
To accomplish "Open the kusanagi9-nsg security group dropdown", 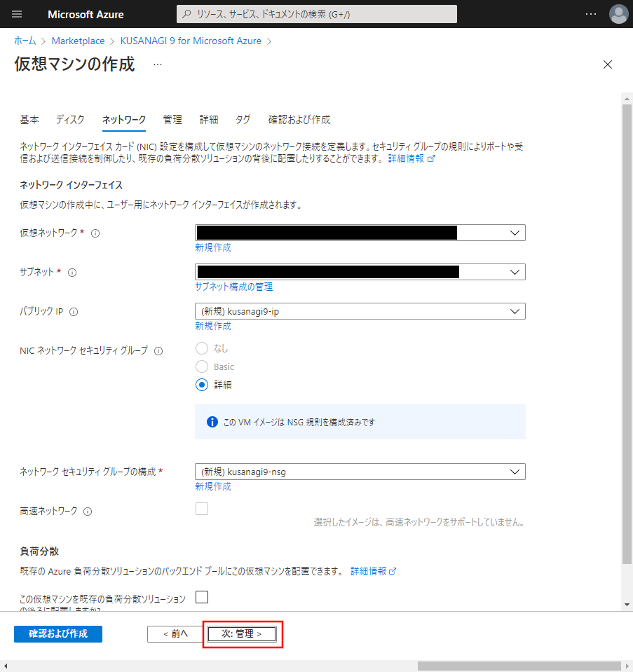I will pos(360,472).
